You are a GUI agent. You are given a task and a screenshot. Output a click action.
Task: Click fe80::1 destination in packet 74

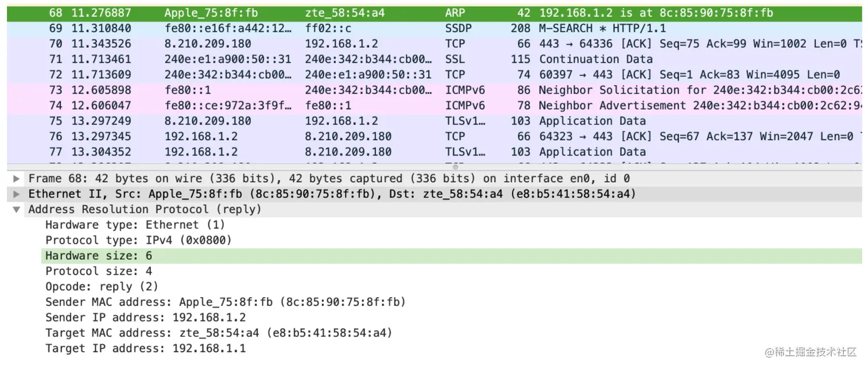[328, 106]
